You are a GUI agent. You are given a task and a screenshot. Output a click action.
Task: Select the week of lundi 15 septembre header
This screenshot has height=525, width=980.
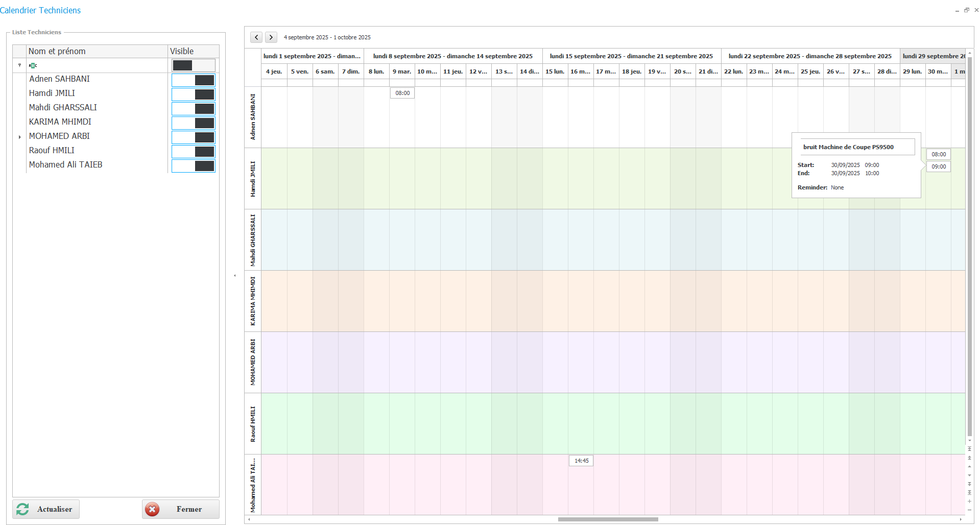tap(631, 56)
